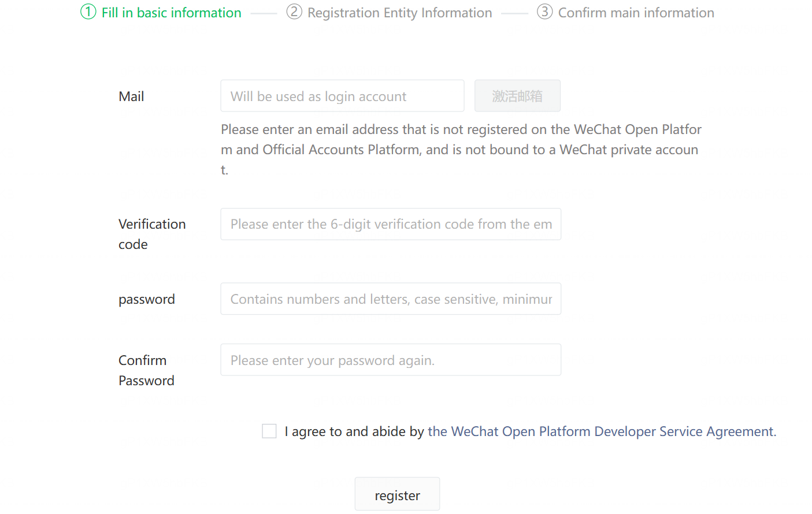
Task: Click the 'password' field label
Action: pyautogui.click(x=147, y=299)
